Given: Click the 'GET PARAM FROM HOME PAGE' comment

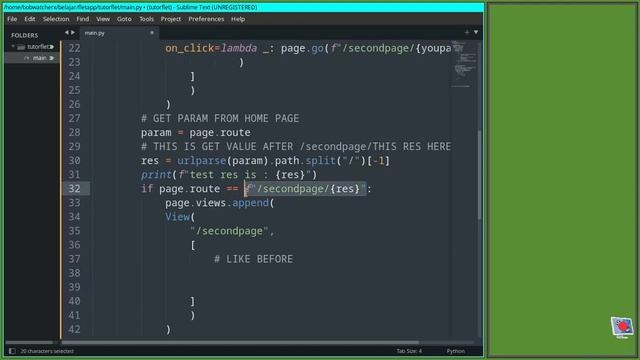Looking at the screenshot, I should pyautogui.click(x=220, y=118).
